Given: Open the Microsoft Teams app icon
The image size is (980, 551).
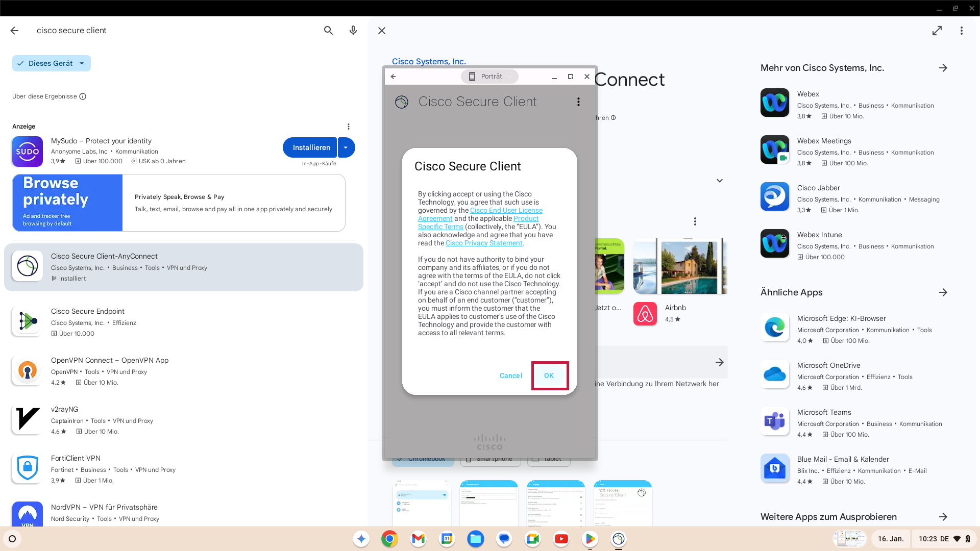Looking at the screenshot, I should 775,421.
